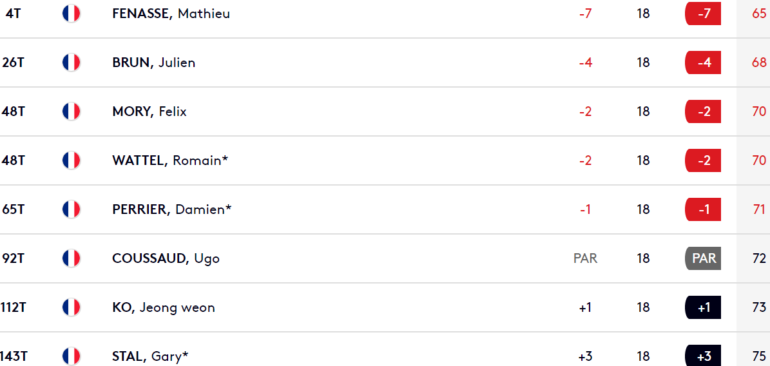Screen dimensions: 770x366
Task: Click the French flag beside WATTEL, Romain
Action: [x=71, y=160]
